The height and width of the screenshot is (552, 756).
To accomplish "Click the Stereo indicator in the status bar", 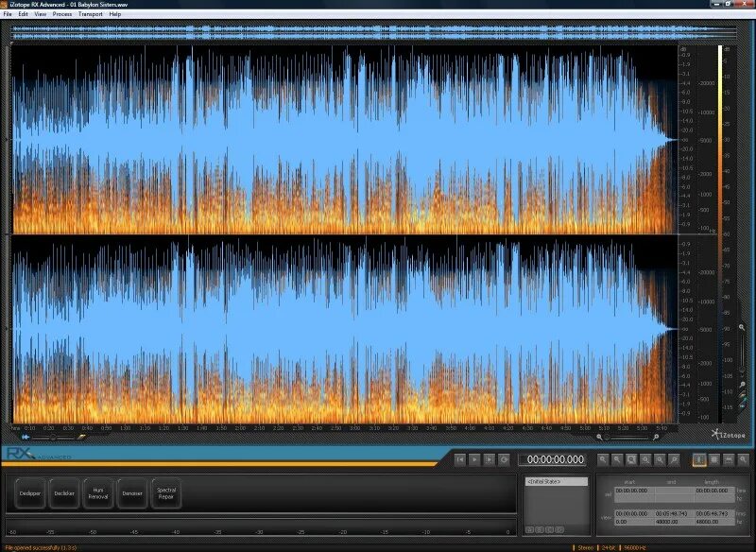I will pyautogui.click(x=585, y=548).
